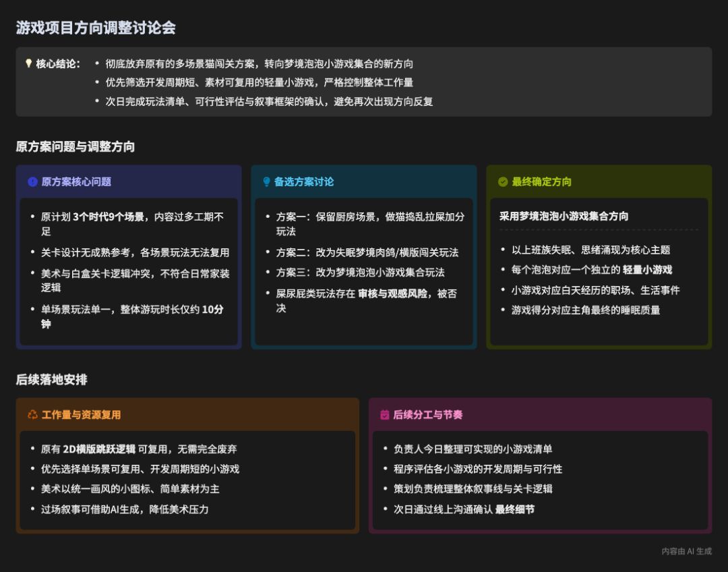Click the bullet 以上班族失眠、思绪涌现为核心主题
This screenshot has height=572, width=728.
pos(590,250)
